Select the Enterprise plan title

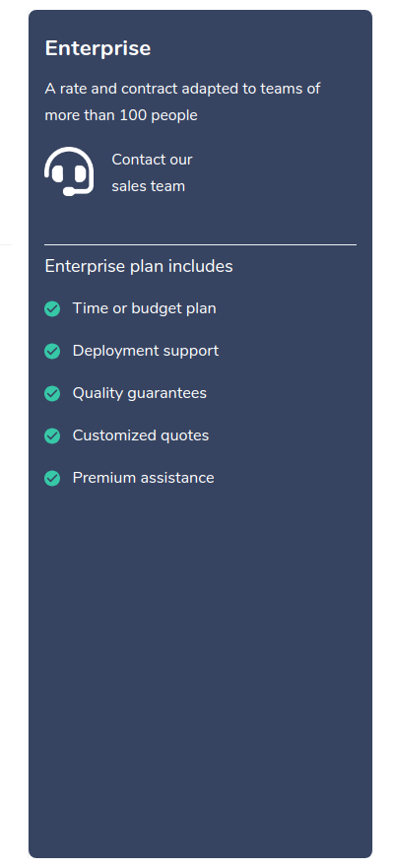click(x=98, y=48)
